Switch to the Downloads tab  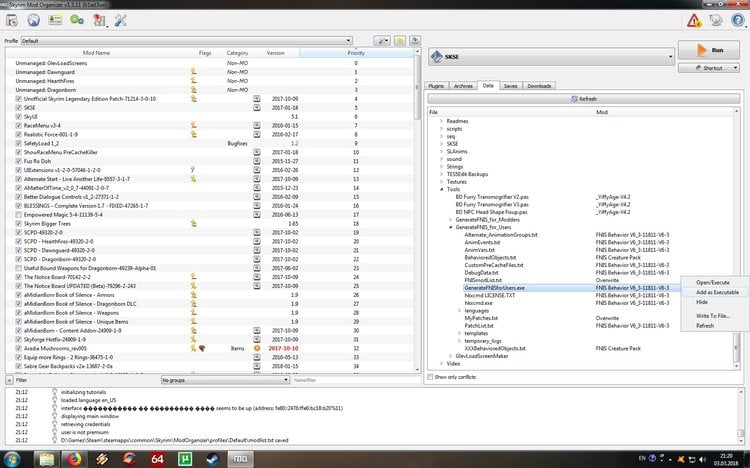(539, 86)
